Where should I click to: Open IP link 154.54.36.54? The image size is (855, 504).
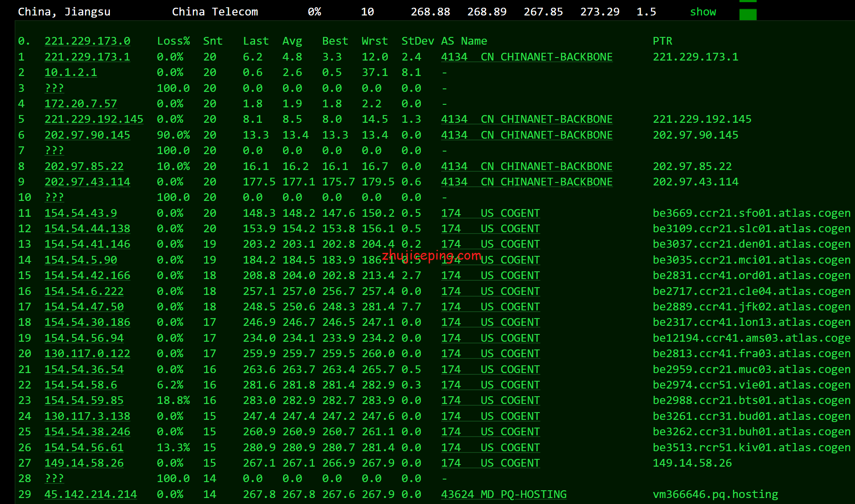84,369
